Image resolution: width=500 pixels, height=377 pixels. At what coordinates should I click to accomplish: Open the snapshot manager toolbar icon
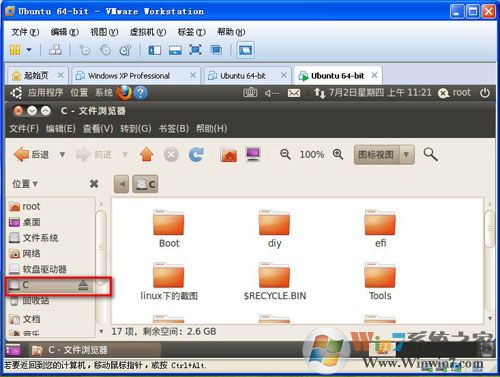point(125,50)
